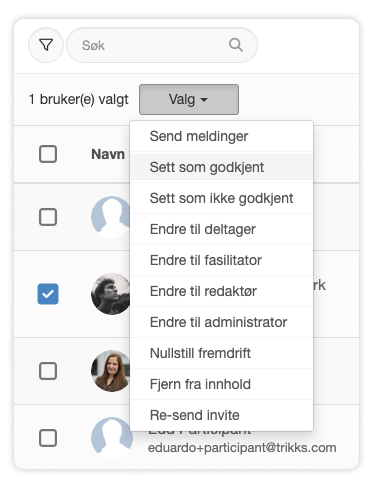Choose Fjern fra innhold

click(221, 384)
